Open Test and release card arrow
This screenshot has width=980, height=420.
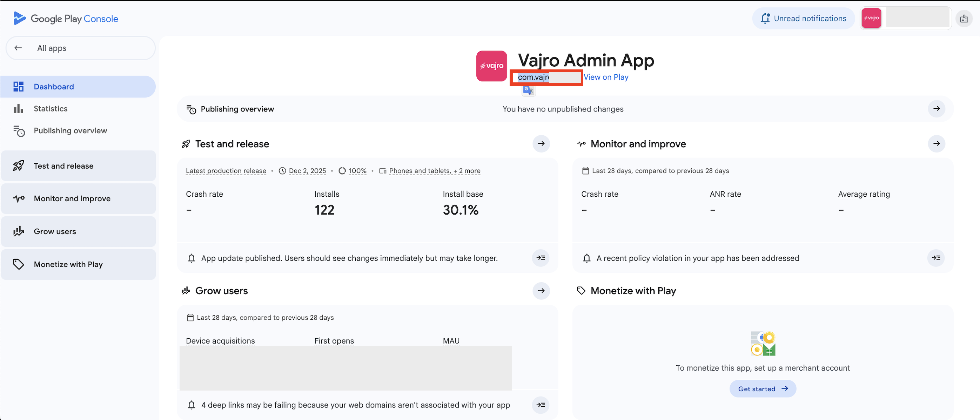(541, 144)
